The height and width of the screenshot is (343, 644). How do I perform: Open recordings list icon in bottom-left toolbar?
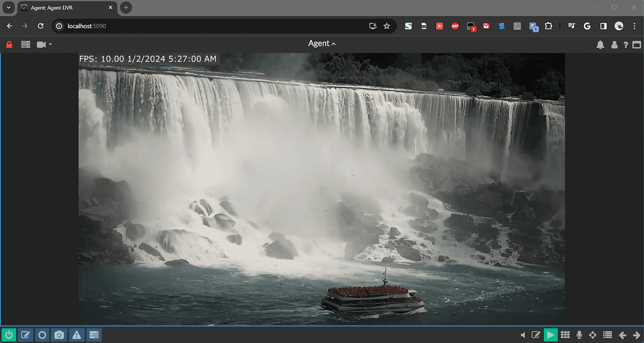(x=94, y=335)
